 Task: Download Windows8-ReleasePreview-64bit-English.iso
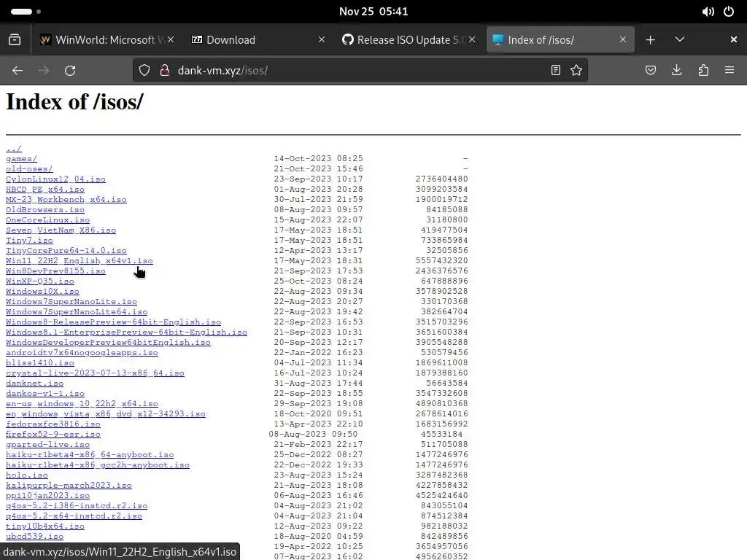[113, 322]
